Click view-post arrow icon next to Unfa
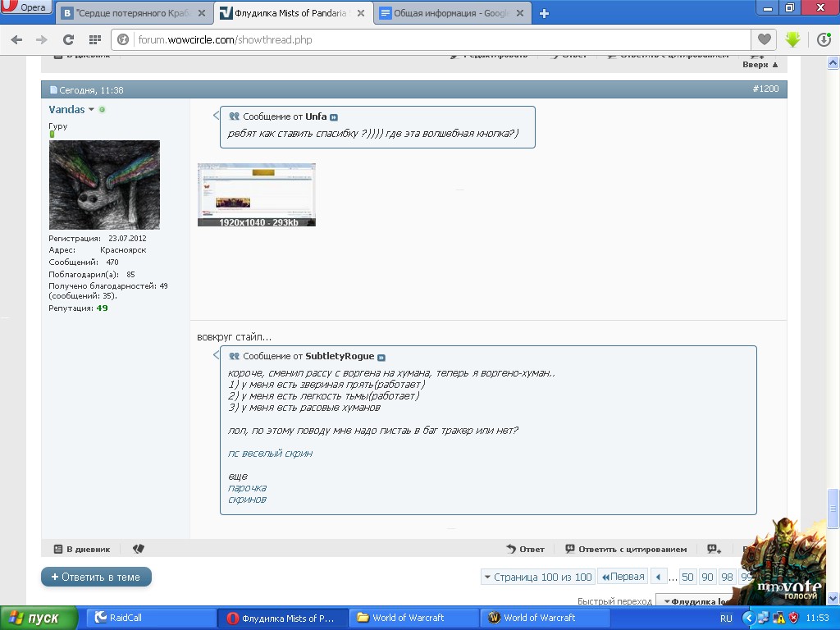The image size is (840, 630). (334, 117)
